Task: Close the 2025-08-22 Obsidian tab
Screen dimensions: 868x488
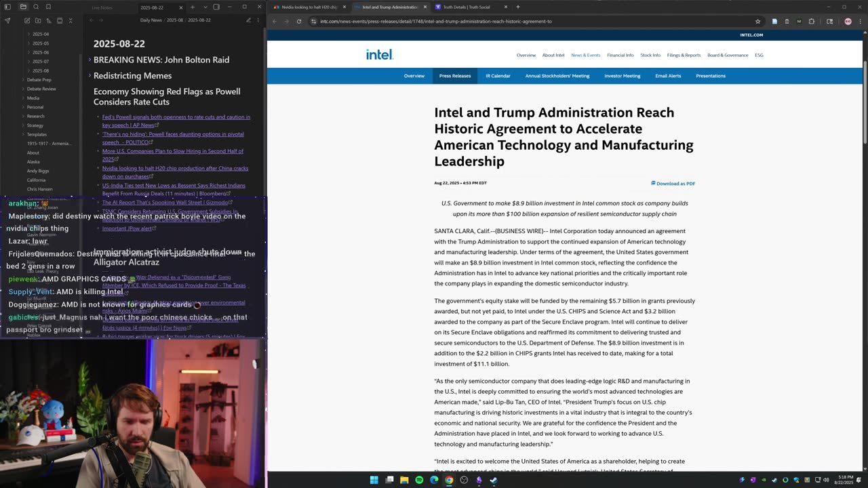Action: point(181,7)
